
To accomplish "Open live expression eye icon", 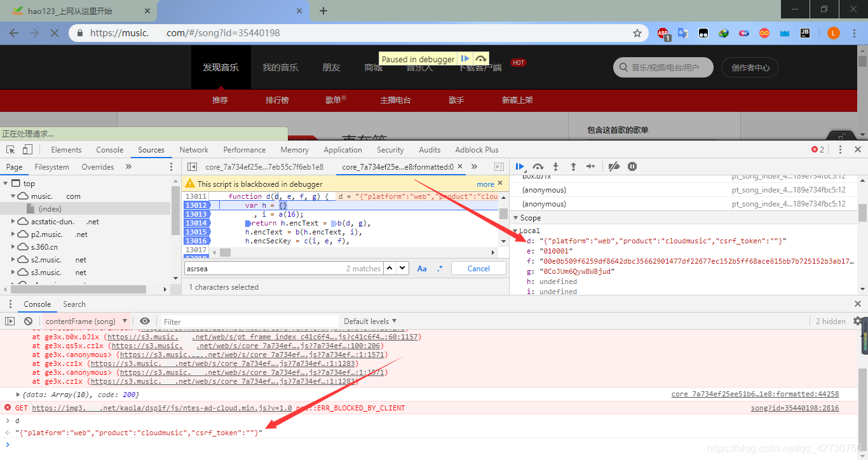I will tap(145, 321).
